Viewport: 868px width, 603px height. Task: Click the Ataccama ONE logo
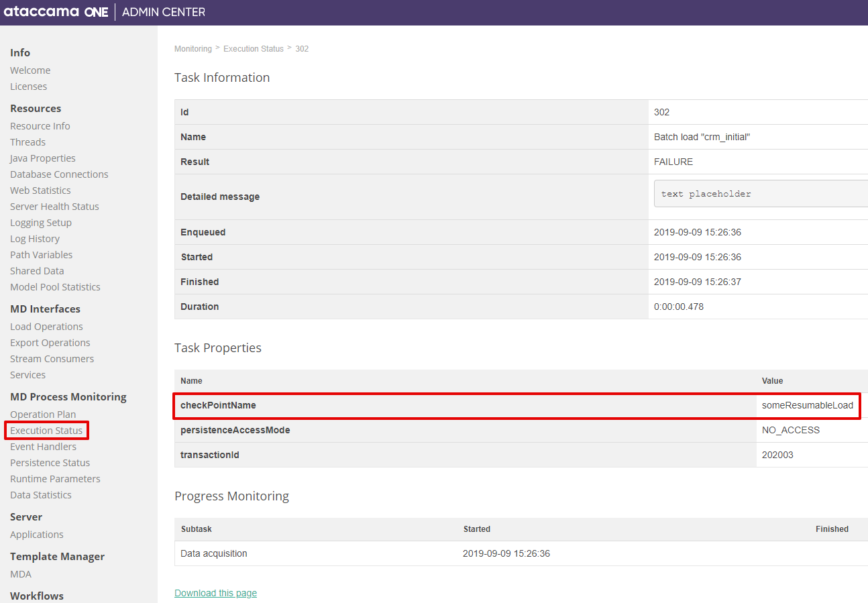56,12
